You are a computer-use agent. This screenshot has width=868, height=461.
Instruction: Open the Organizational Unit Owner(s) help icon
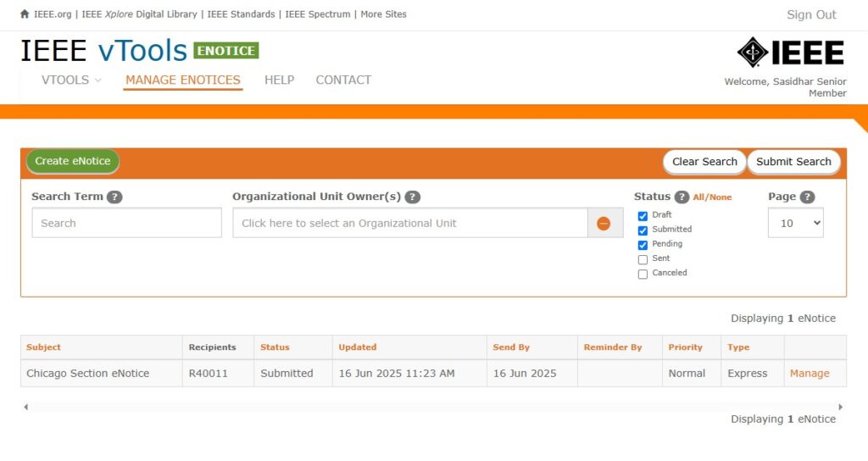(413, 197)
